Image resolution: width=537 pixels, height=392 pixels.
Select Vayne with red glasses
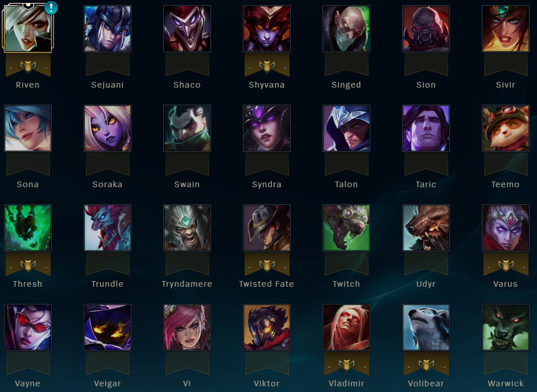click(28, 327)
